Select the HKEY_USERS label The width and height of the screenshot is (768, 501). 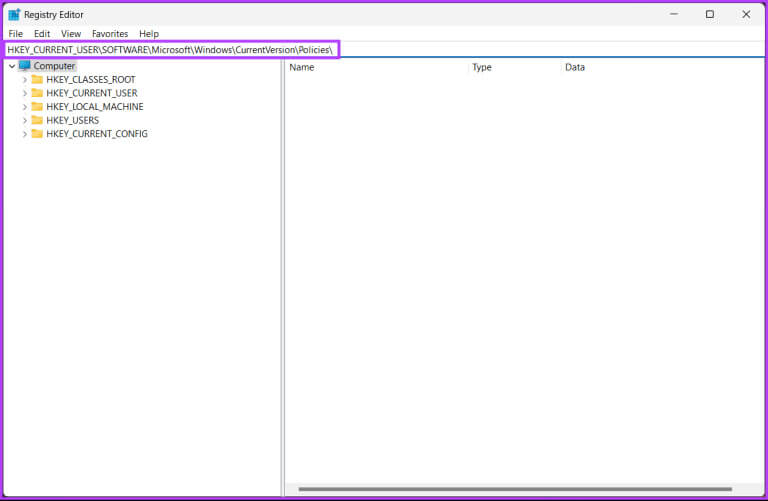(72, 120)
